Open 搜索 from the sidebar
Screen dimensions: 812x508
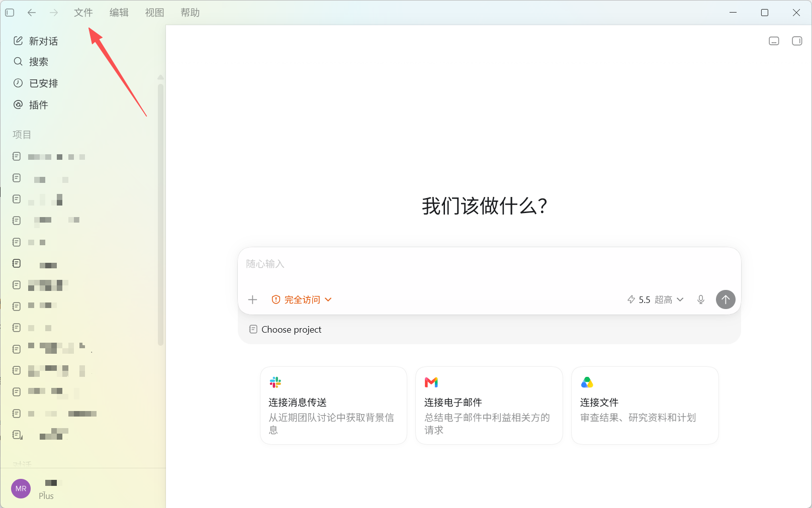31,62
